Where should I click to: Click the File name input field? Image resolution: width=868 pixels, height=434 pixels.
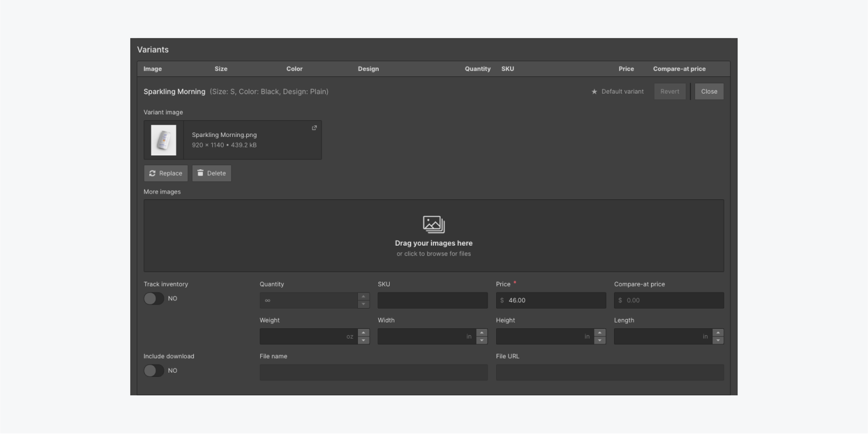coord(373,372)
